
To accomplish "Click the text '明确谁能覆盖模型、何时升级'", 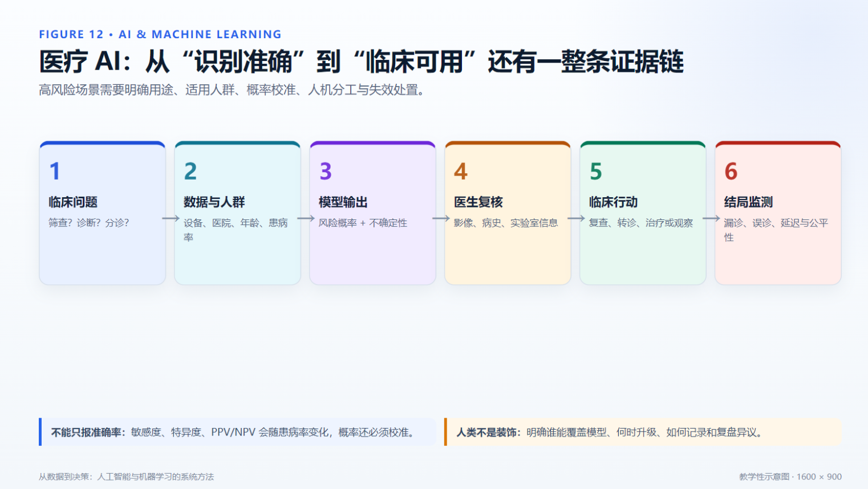I will point(591,433).
